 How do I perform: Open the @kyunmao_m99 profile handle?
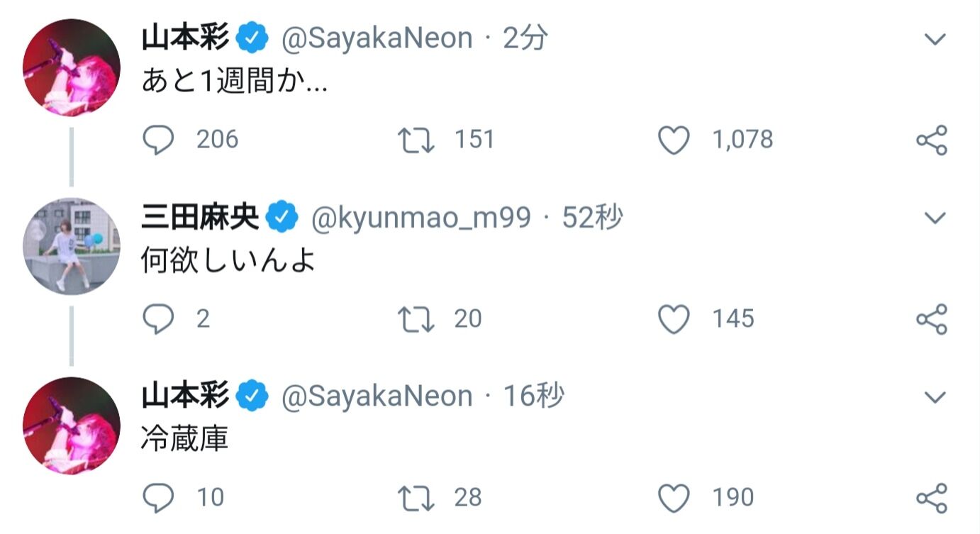click(421, 218)
